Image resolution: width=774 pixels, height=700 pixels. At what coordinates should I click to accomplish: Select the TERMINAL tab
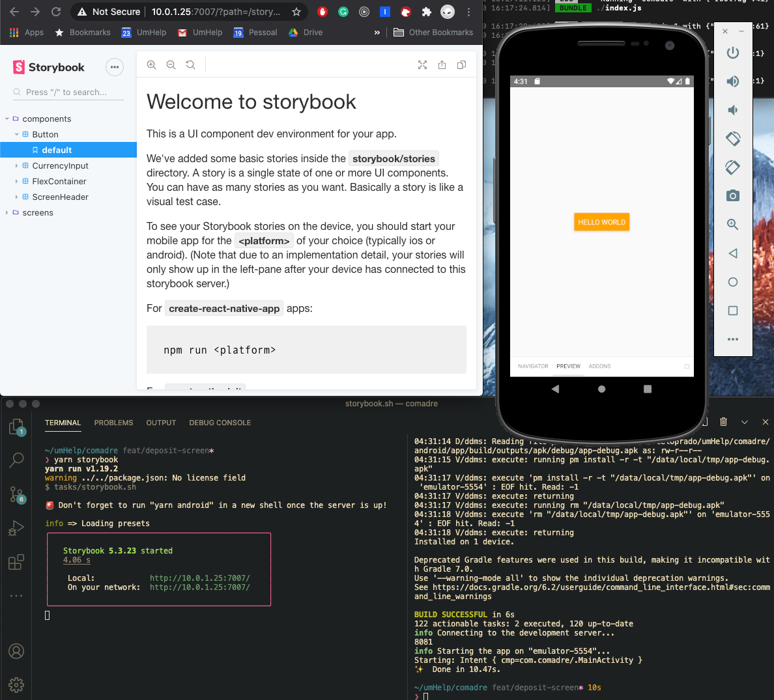coord(63,423)
